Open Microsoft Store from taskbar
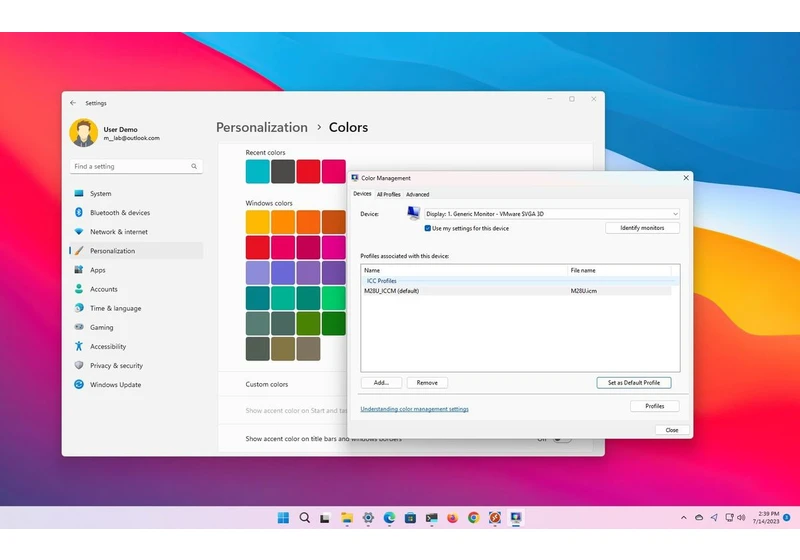 tap(410, 518)
